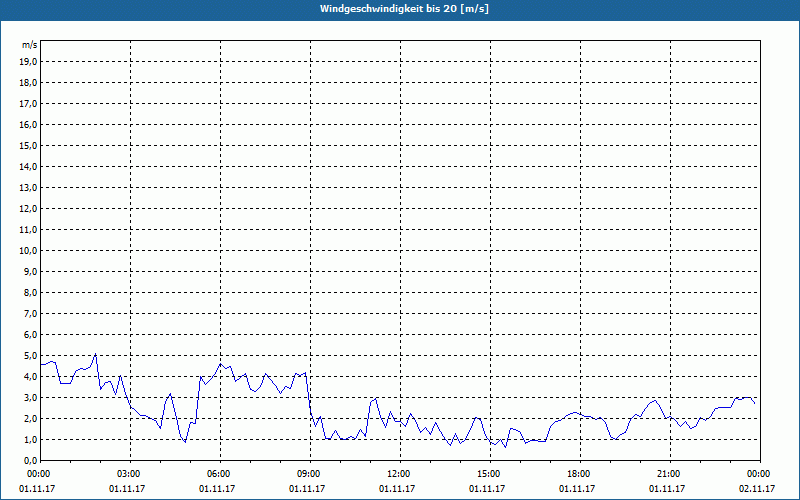The width and height of the screenshot is (800, 500).
Task: Click the 01.11.17 date beneath 03:00
Action: 127,488
